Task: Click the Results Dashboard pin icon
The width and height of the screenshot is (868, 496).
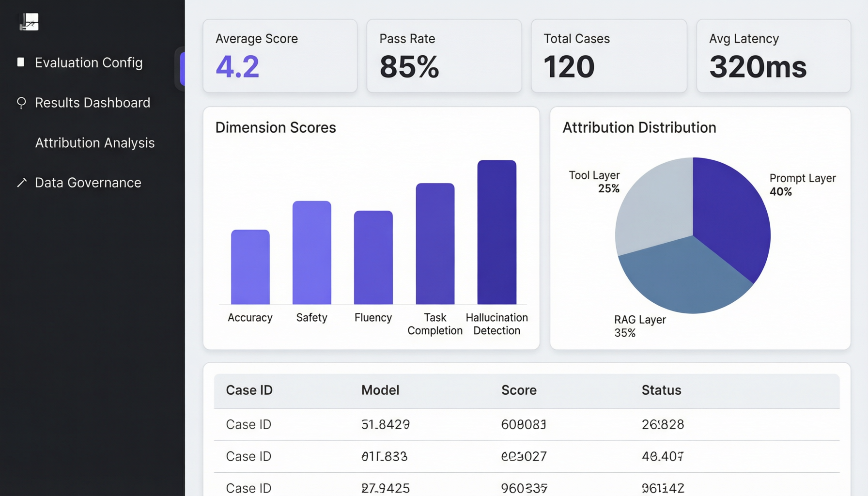Action: pyautogui.click(x=21, y=103)
